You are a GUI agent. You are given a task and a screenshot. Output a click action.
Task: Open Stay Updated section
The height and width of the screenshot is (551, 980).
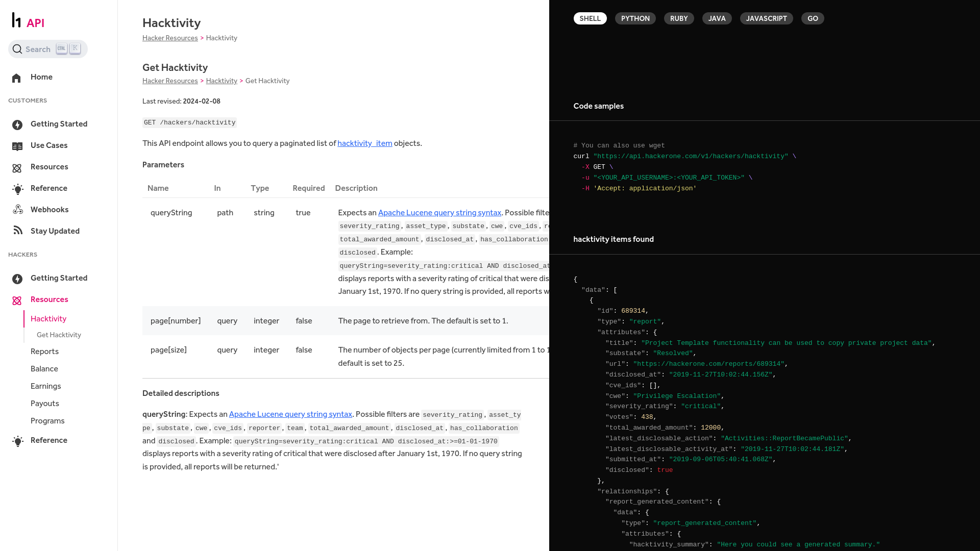55,231
